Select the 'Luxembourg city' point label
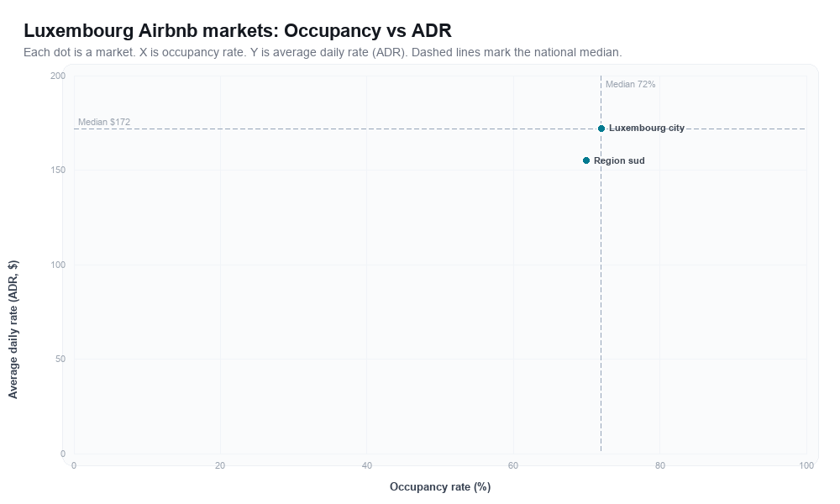The width and height of the screenshot is (840, 504). 647,128
